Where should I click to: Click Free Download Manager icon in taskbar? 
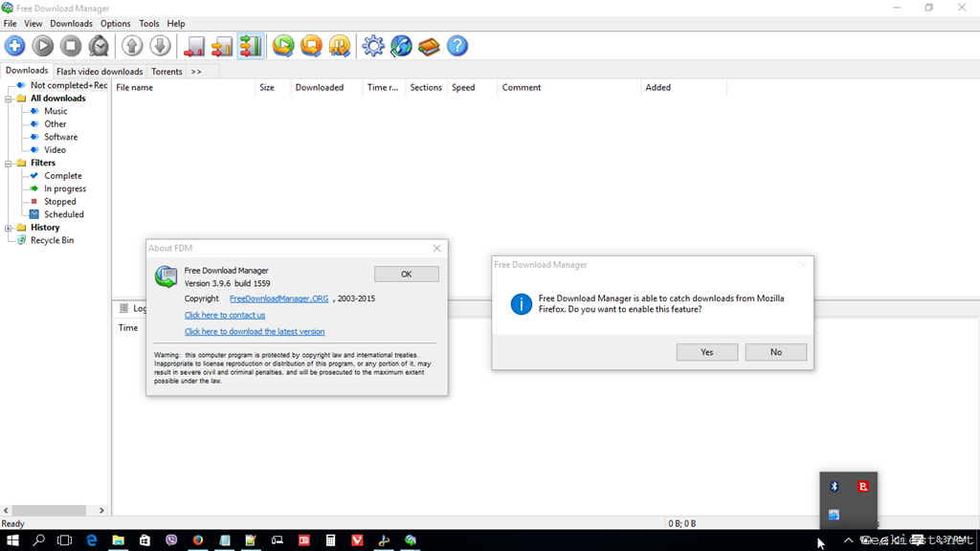[x=410, y=540]
